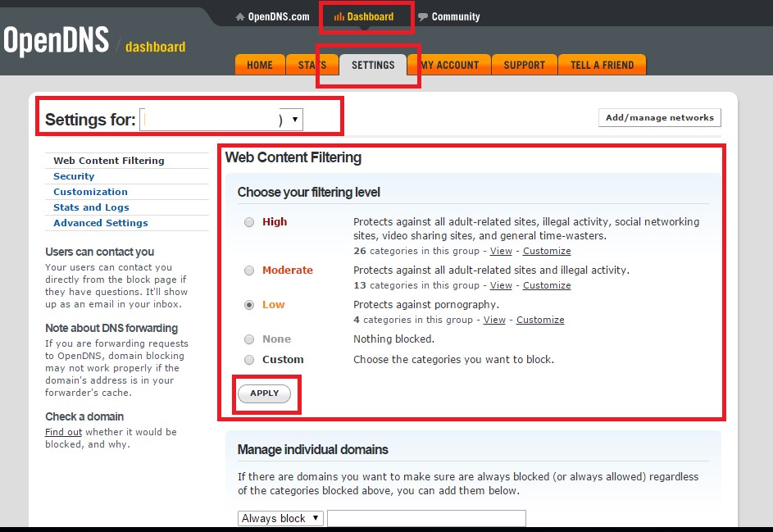Select the Low filtering level
The width and height of the screenshot is (773, 532).
pyautogui.click(x=249, y=305)
